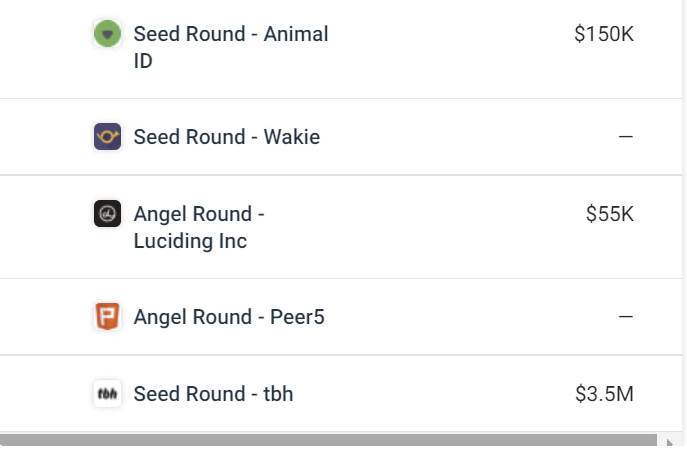Select the $55K money raised amount

click(609, 214)
